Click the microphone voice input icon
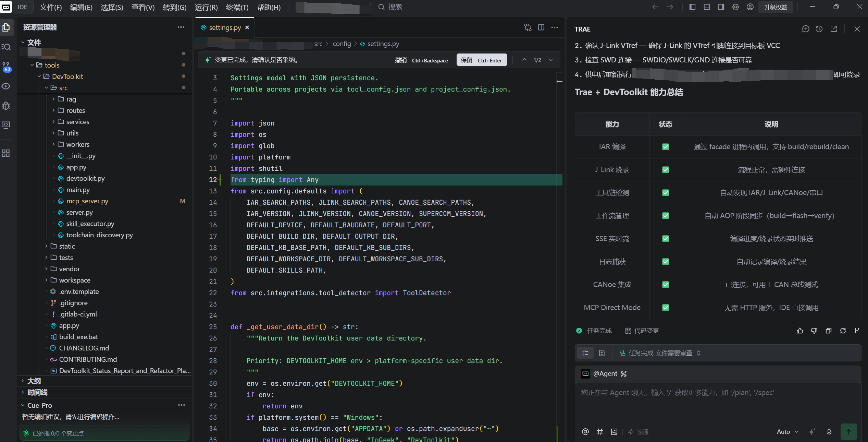Screen dimensions: 868x442 (x=829, y=432)
